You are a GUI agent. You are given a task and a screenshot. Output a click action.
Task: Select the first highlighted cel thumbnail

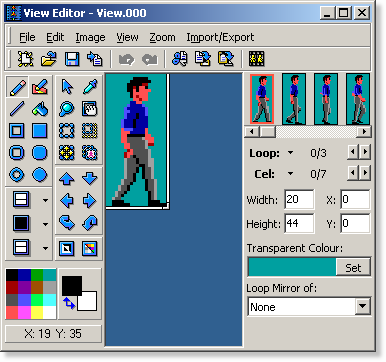[x=262, y=99]
